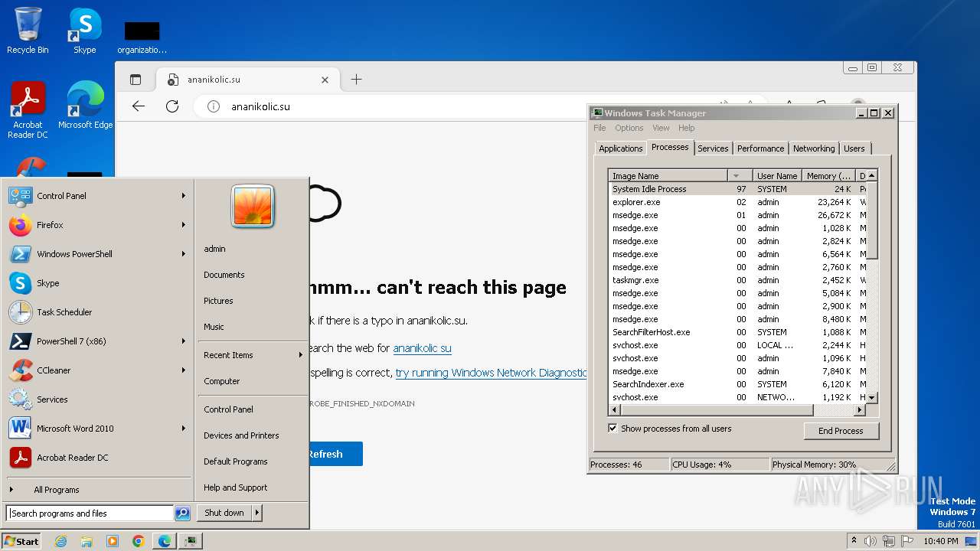The image size is (980, 551).
Task: Open Skype desktop shortcut
Action: click(85, 31)
